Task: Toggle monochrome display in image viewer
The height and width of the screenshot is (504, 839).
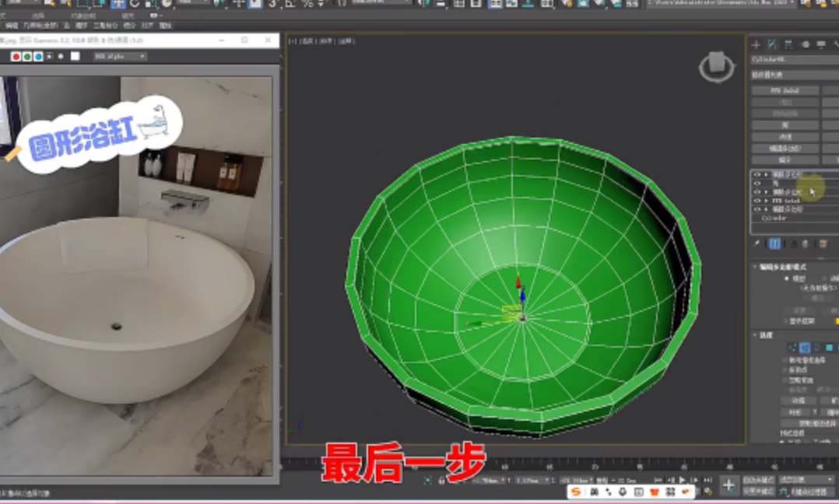Action: [61, 57]
